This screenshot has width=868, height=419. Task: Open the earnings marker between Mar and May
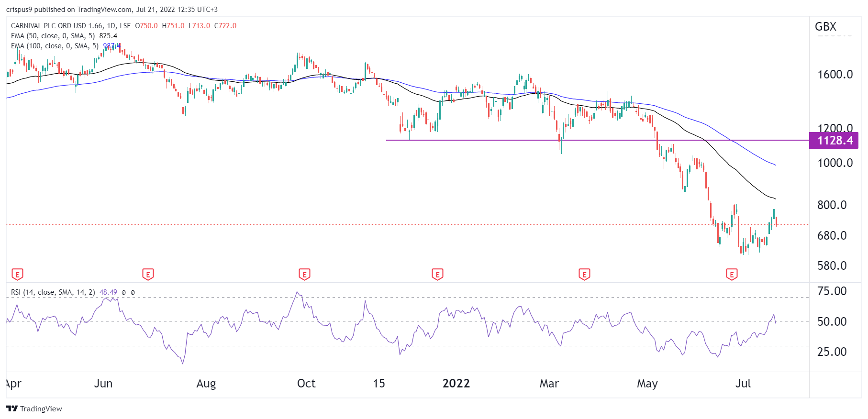584,275
